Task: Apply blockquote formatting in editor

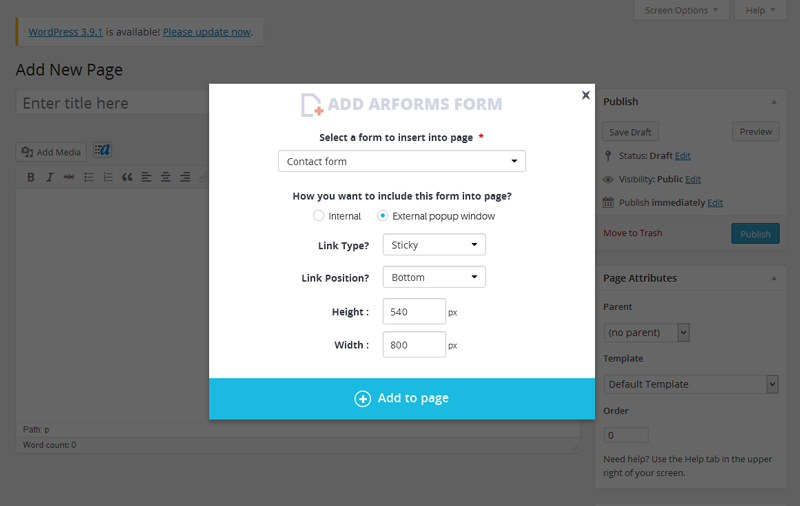Action: (127, 177)
